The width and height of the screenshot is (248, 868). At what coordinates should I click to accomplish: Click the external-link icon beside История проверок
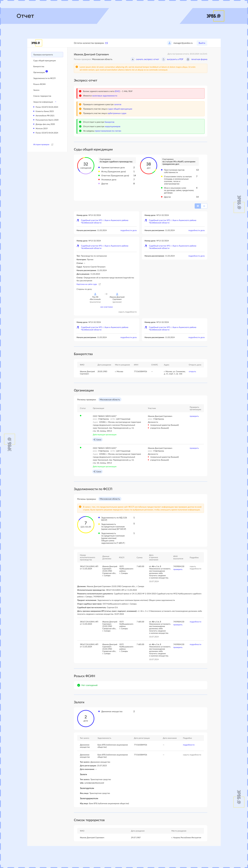click(x=52, y=145)
